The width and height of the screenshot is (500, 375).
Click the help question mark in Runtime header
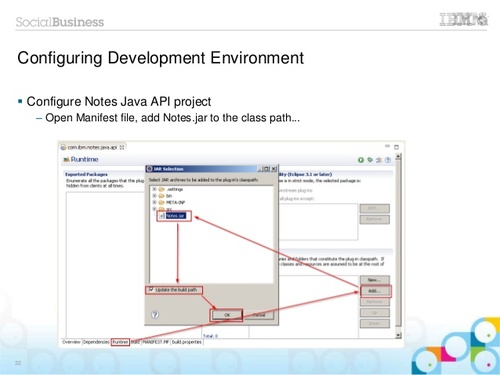[x=388, y=160]
